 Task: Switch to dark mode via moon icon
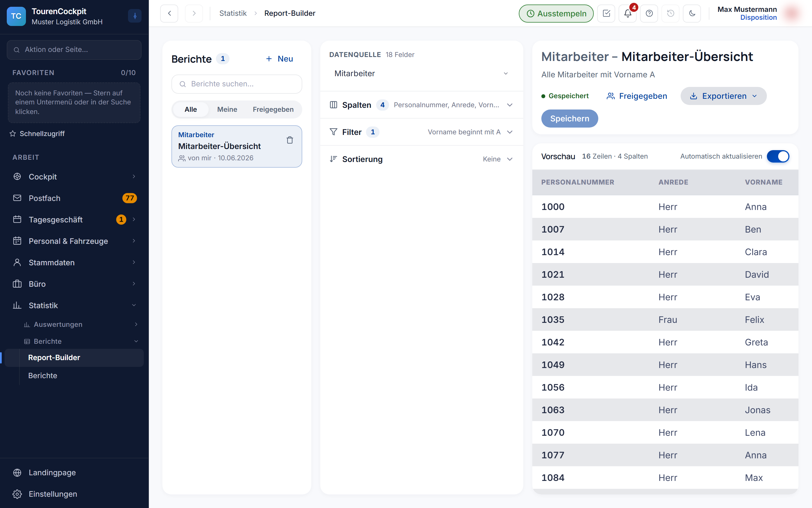(x=692, y=14)
